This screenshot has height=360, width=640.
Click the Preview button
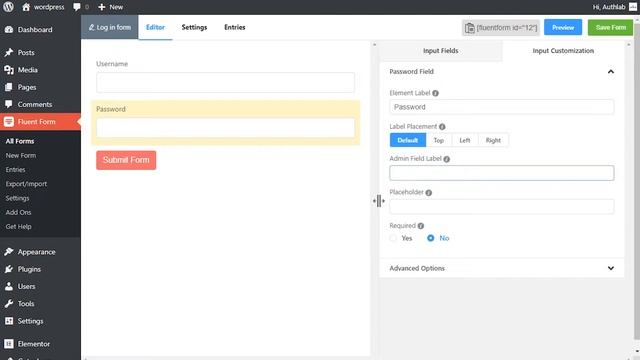563,27
